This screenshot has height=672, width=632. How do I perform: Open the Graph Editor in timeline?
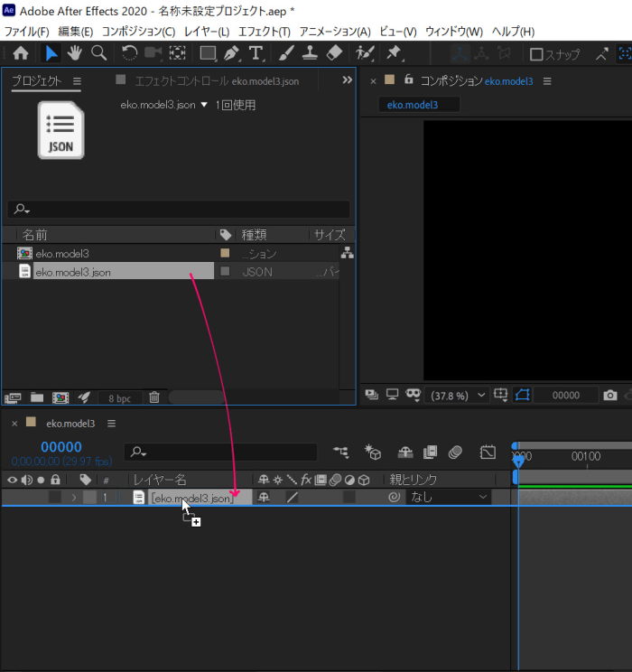click(488, 452)
